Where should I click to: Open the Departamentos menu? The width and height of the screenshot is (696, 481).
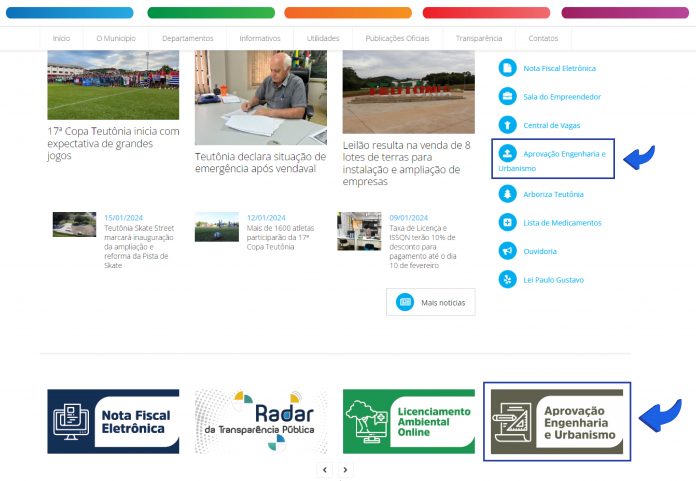pos(187,38)
